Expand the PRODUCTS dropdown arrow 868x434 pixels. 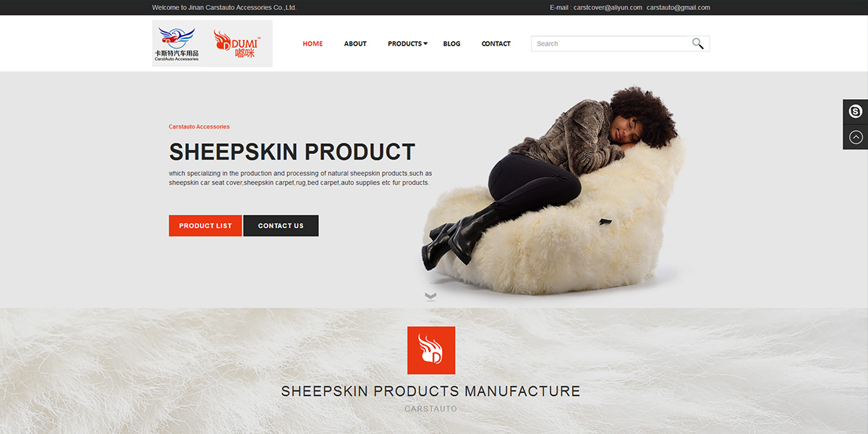coord(425,43)
